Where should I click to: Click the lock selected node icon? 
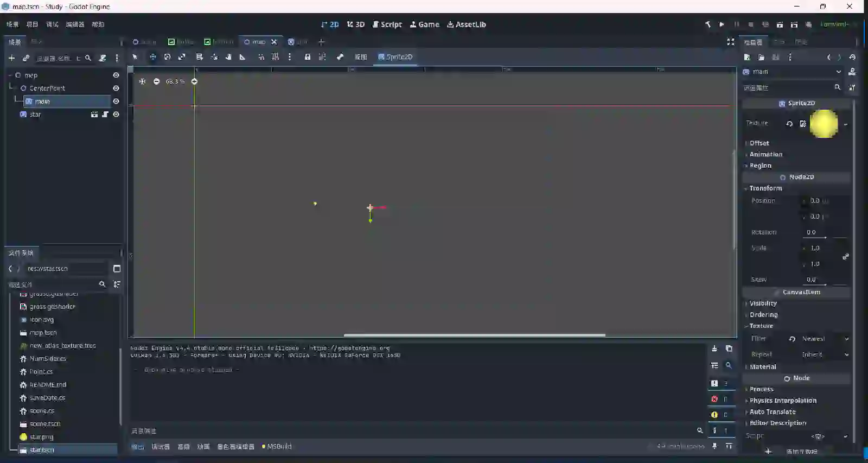pos(308,57)
